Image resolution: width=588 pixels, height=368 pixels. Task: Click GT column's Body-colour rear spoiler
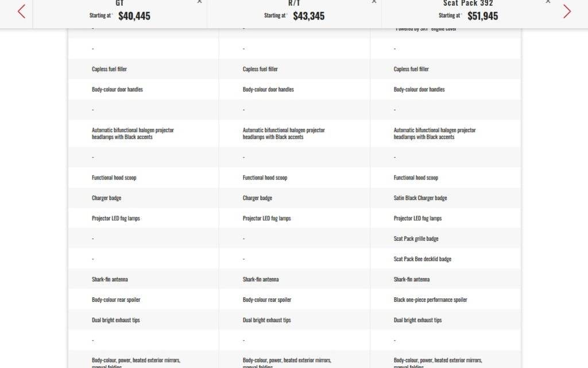click(x=115, y=300)
